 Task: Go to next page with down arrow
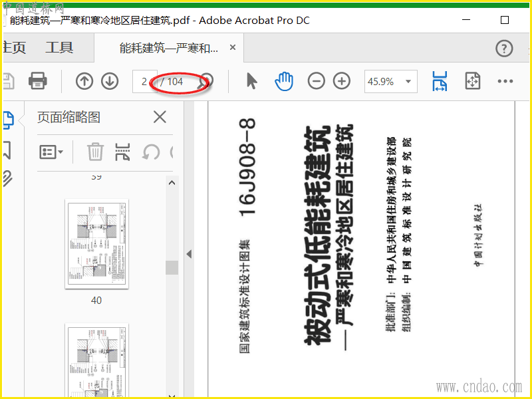pyautogui.click(x=110, y=81)
